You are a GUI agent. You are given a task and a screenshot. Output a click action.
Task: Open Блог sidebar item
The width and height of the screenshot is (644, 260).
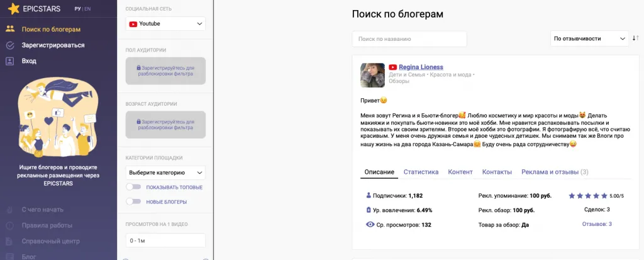(x=29, y=257)
